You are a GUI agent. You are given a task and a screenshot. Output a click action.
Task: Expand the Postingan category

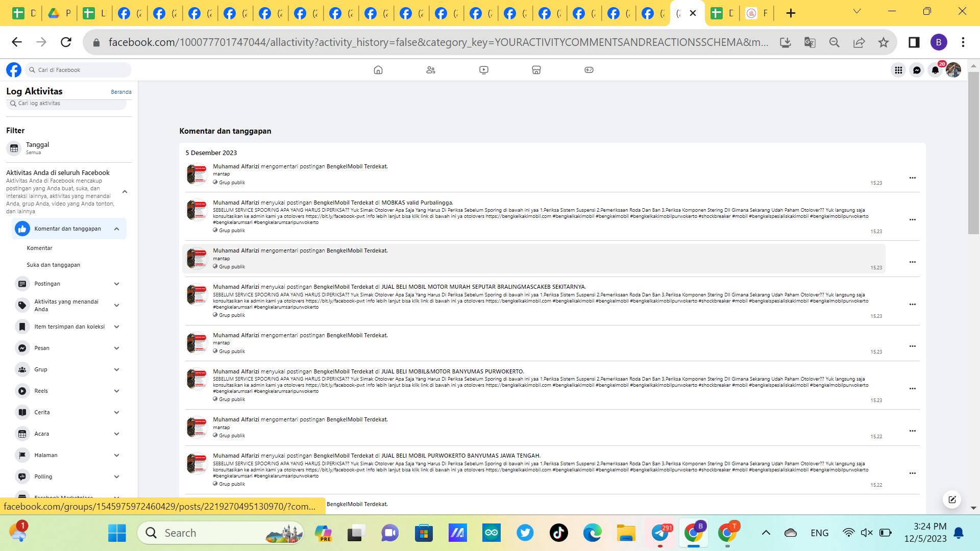tap(117, 284)
